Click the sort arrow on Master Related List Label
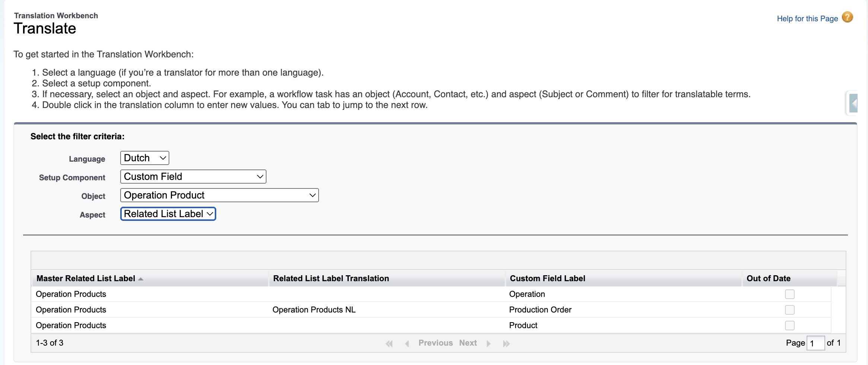The width and height of the screenshot is (868, 365). coord(141,279)
